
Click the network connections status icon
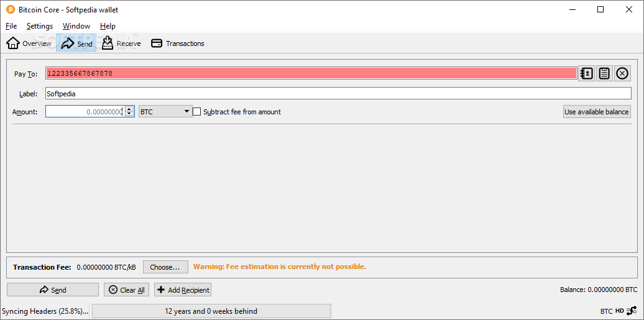click(632, 311)
